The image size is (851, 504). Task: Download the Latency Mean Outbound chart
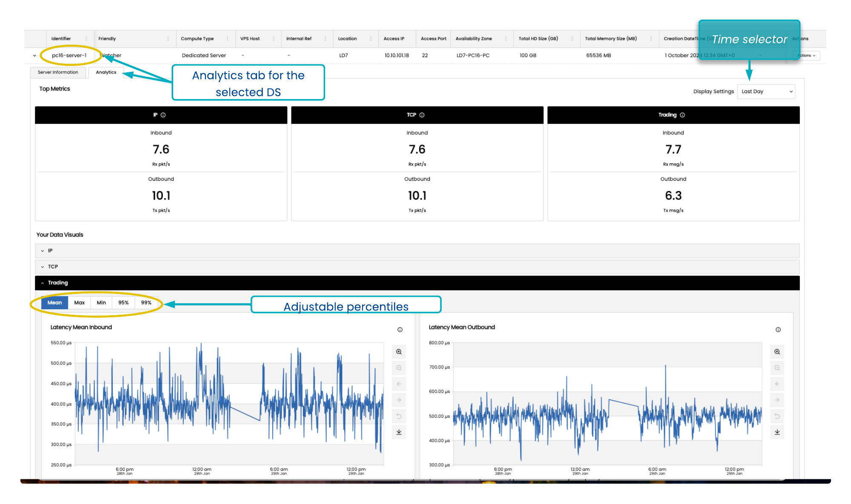click(777, 432)
